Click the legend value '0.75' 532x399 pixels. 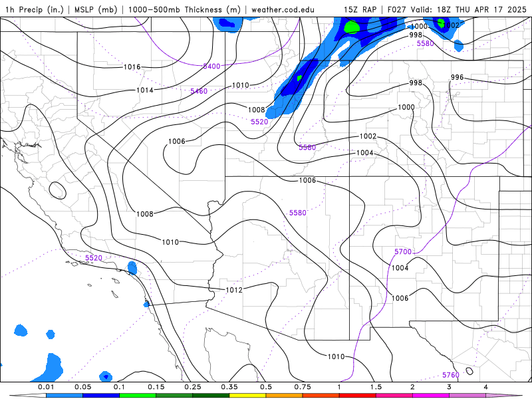tap(303, 387)
